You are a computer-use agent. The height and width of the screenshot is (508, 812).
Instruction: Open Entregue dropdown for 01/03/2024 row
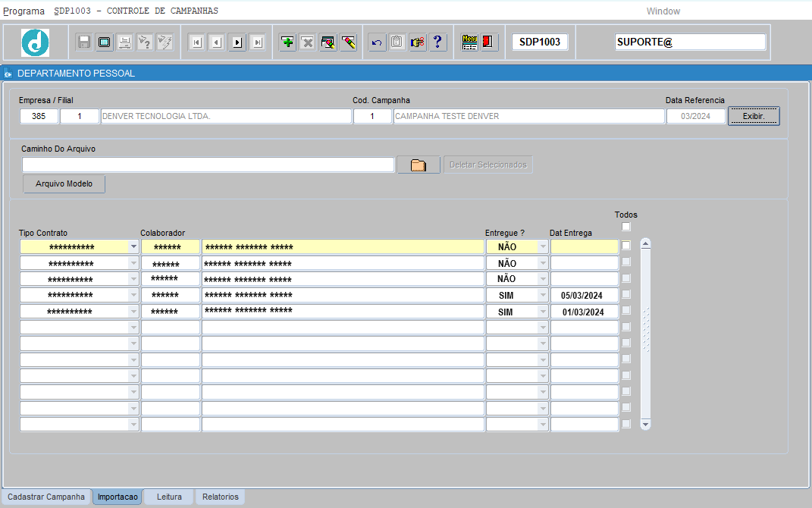click(x=543, y=311)
